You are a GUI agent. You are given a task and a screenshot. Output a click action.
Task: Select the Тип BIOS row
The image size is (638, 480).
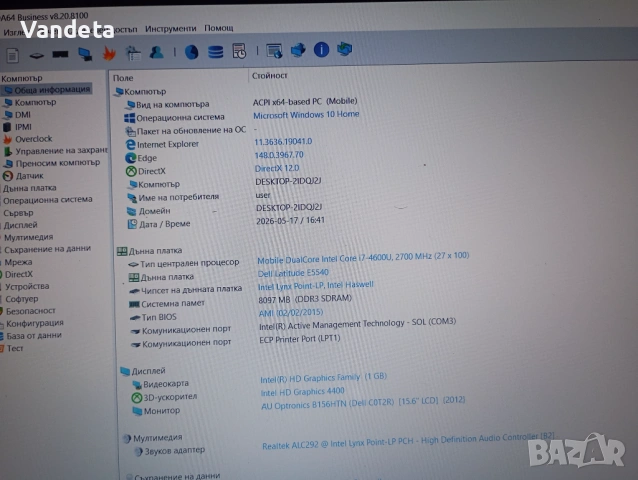pyautogui.click(x=153, y=317)
